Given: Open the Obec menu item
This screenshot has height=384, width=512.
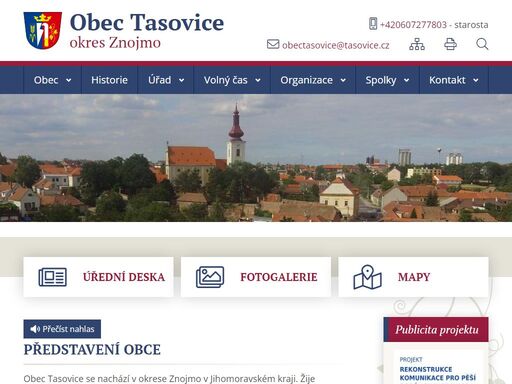Looking at the screenshot, I should 53,80.
